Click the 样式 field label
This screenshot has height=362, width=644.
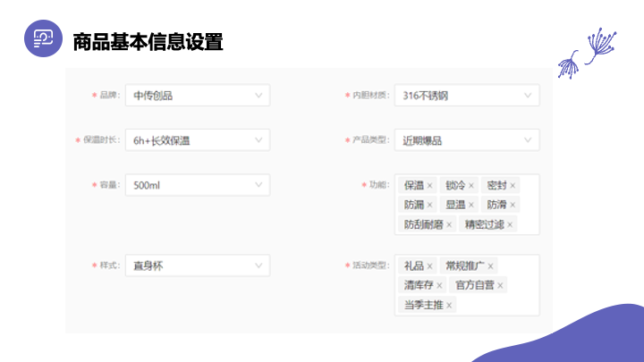tap(110, 265)
